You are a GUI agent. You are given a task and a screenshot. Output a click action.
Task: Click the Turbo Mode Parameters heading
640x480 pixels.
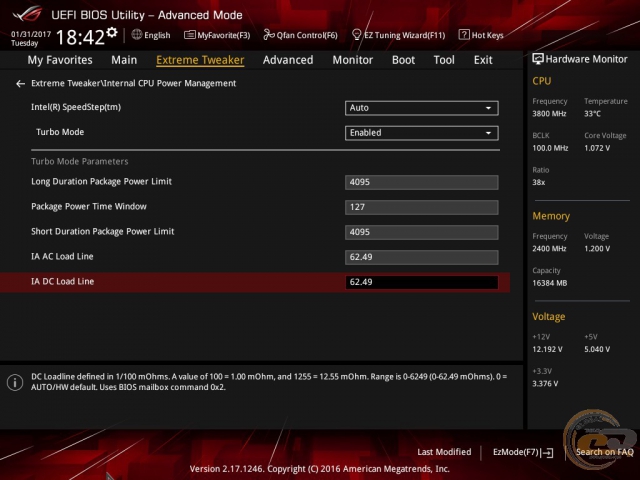click(80, 162)
